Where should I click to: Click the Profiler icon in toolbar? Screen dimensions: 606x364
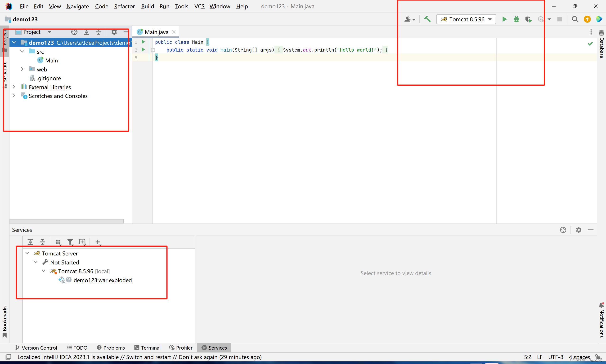[541, 19]
